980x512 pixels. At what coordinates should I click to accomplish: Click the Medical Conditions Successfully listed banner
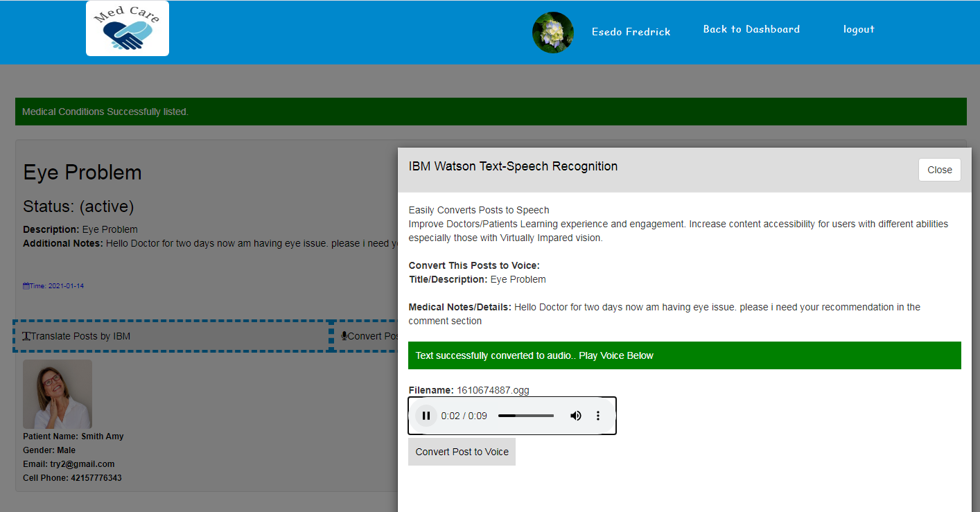point(491,112)
